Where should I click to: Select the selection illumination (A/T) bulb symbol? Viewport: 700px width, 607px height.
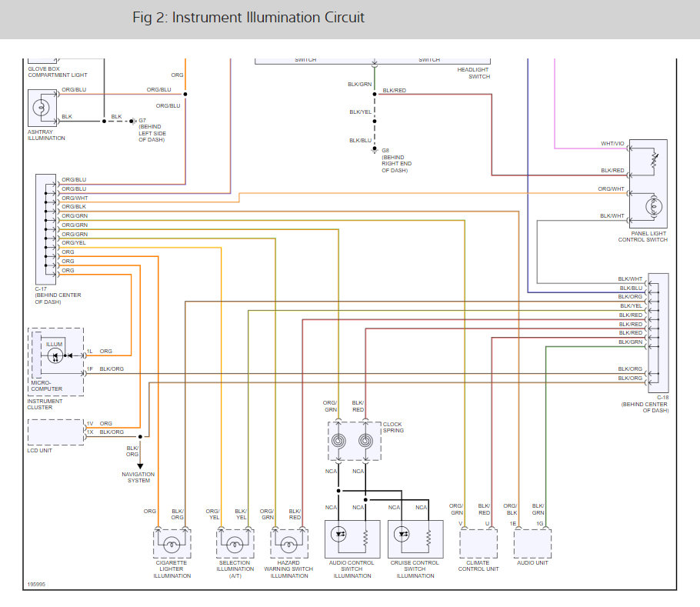click(235, 544)
